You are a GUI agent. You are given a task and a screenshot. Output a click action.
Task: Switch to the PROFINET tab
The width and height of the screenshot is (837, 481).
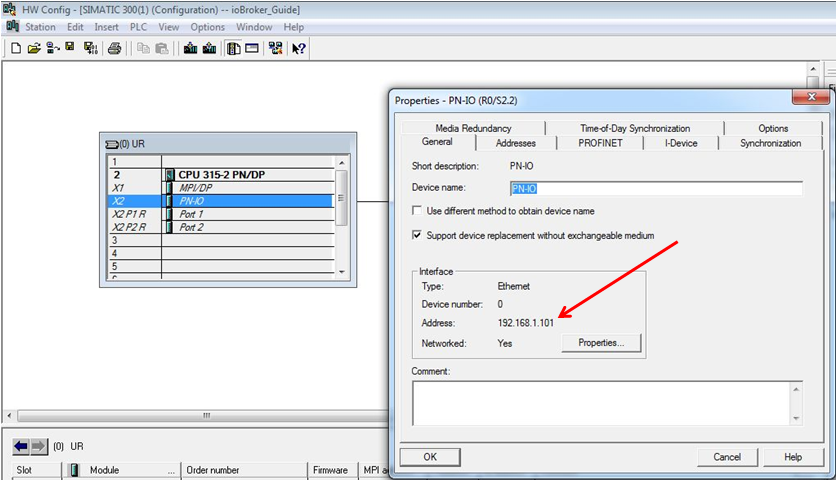tap(600, 143)
